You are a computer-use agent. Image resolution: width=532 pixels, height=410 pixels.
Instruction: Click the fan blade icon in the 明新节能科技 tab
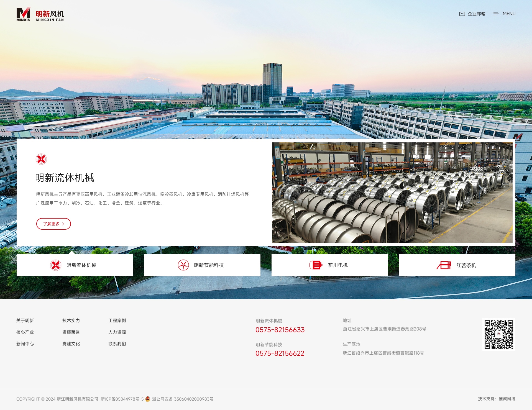coord(183,265)
